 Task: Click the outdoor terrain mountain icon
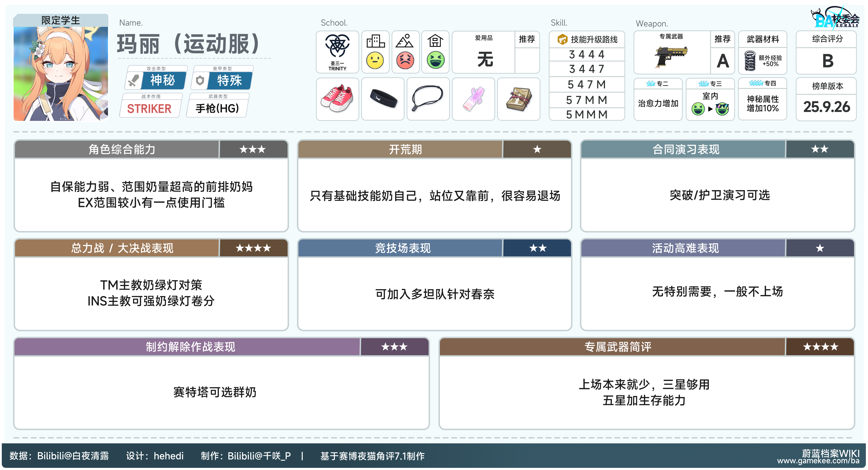tap(405, 41)
